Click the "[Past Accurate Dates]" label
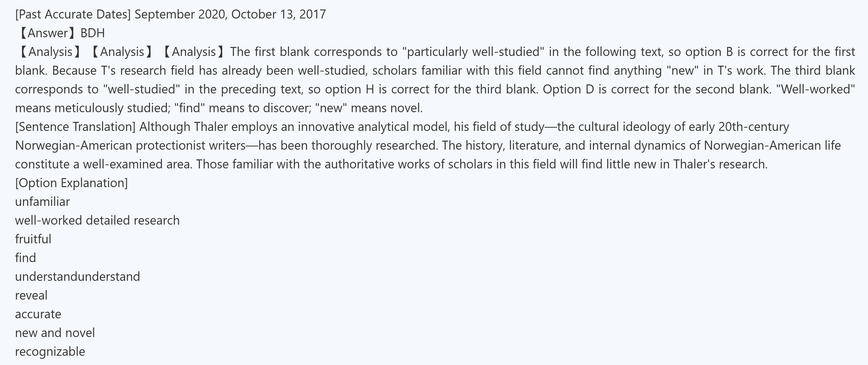This screenshot has width=868, height=365. tap(72, 14)
